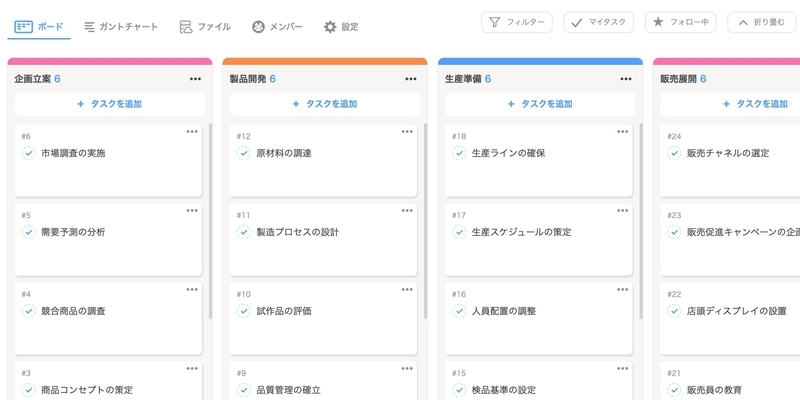
Task: Open the 生産準備 column options menu
Action: (626, 79)
